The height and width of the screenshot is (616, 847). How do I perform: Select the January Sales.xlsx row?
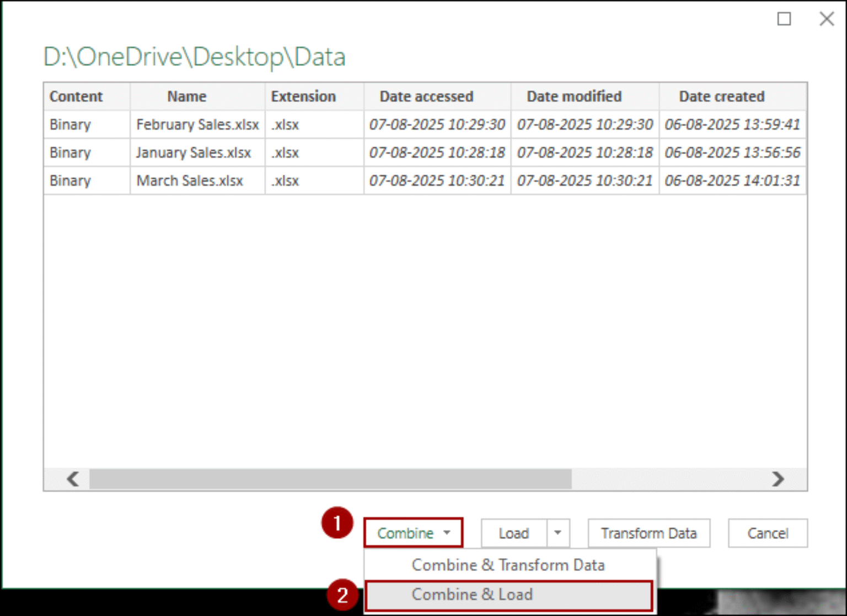tap(194, 152)
